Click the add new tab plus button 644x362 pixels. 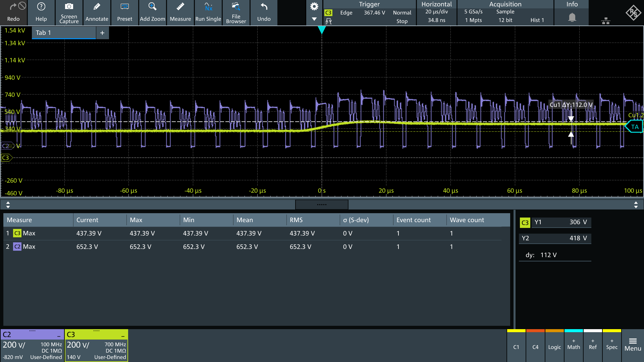point(102,32)
